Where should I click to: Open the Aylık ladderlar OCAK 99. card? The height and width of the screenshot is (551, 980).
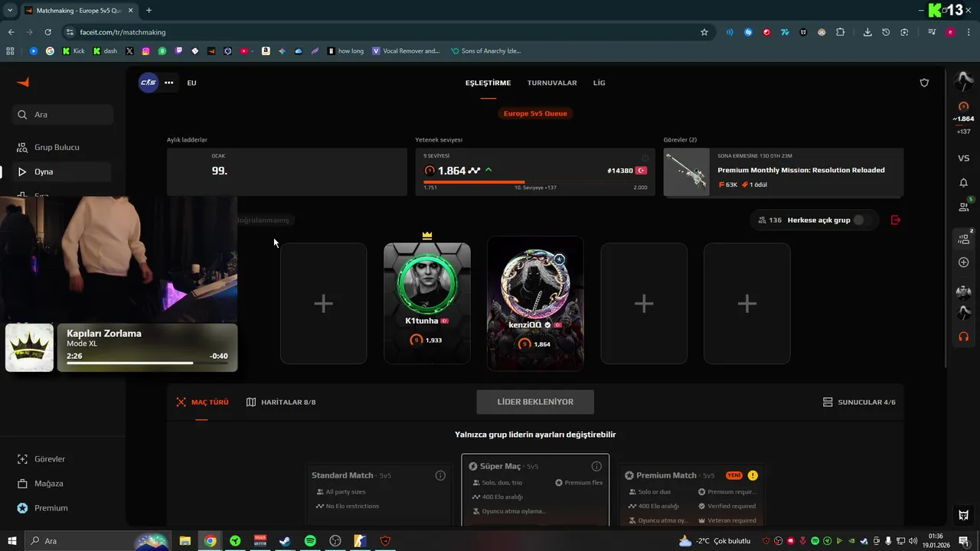pos(287,172)
